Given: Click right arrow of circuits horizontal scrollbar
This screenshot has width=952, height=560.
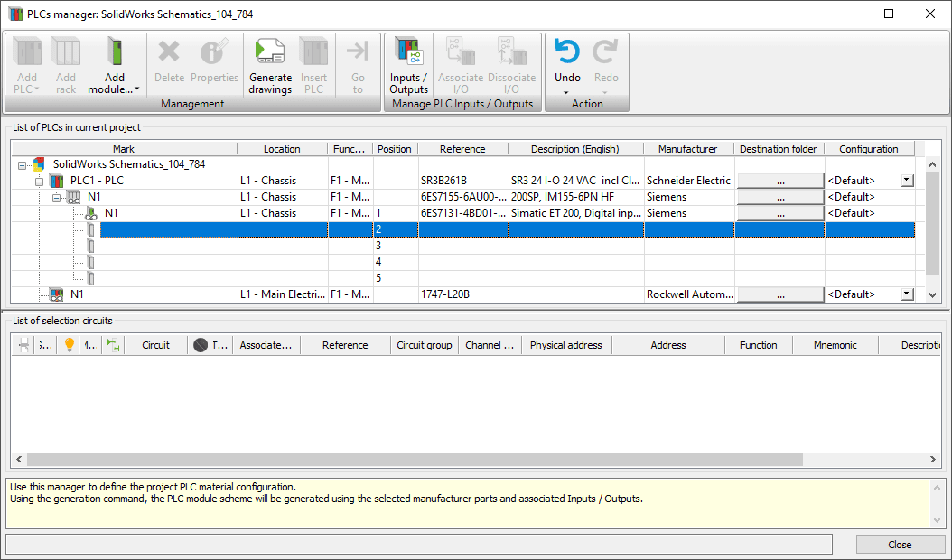Looking at the screenshot, I should coord(932,459).
